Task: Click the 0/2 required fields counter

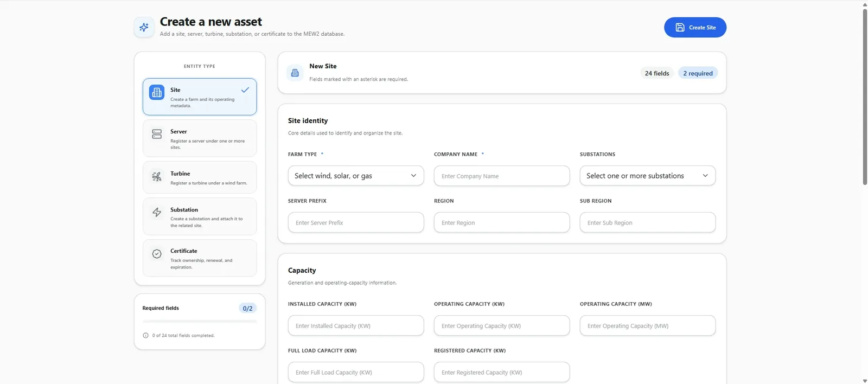Action: tap(247, 308)
